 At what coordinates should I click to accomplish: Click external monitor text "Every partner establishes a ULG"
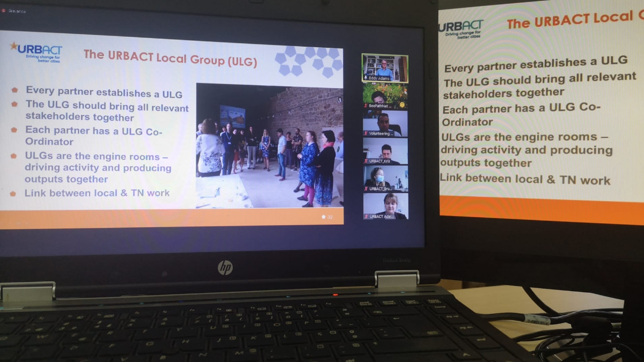(x=536, y=65)
